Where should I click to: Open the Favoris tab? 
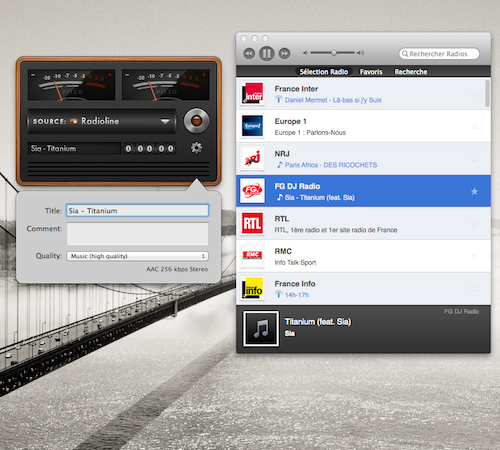point(371,72)
